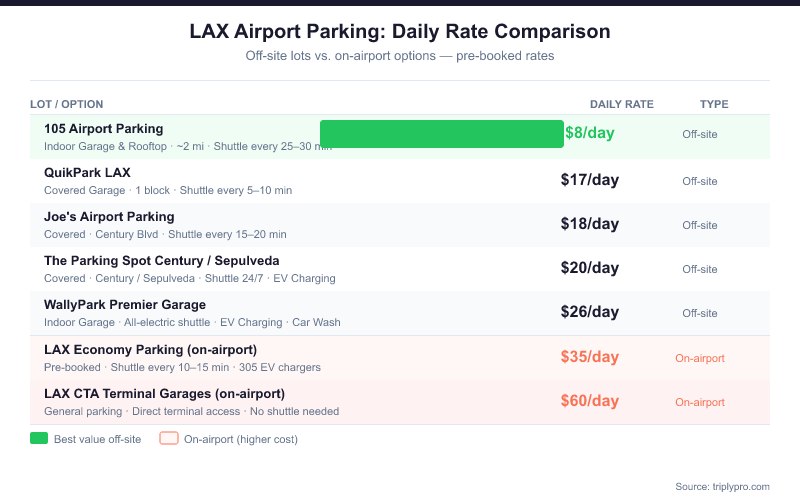Open the Joe's Airport Parking entry
The height and width of the screenshot is (500, 800).
tap(109, 217)
